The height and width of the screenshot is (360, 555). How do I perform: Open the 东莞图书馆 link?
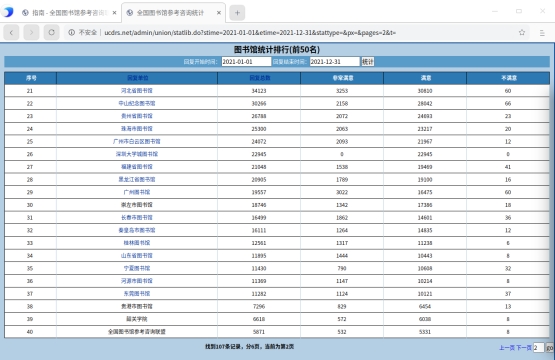137,294
